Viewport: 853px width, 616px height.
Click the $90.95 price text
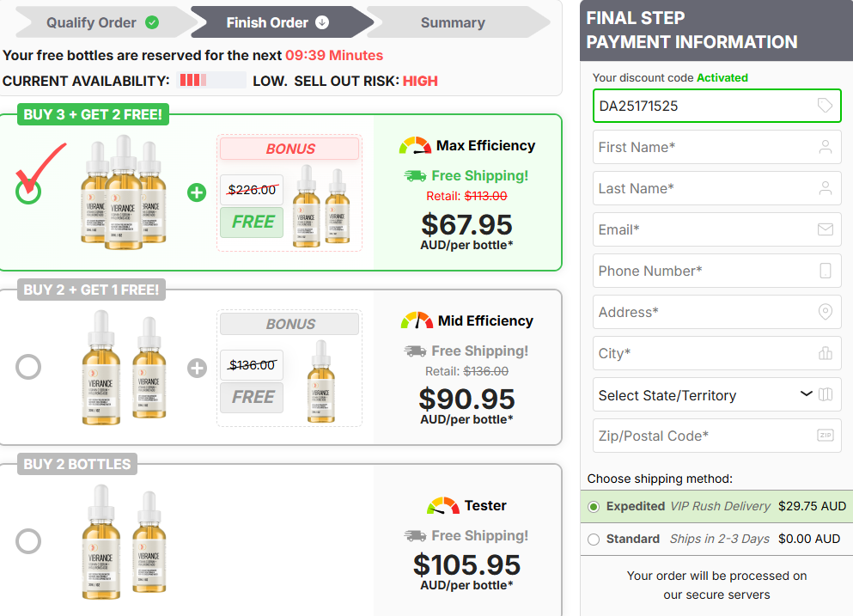(466, 399)
